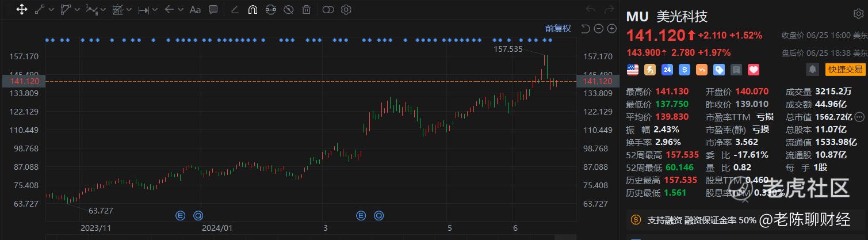Select the Aa text annotation tool
Screen dimensions: 868x240
coord(195,9)
